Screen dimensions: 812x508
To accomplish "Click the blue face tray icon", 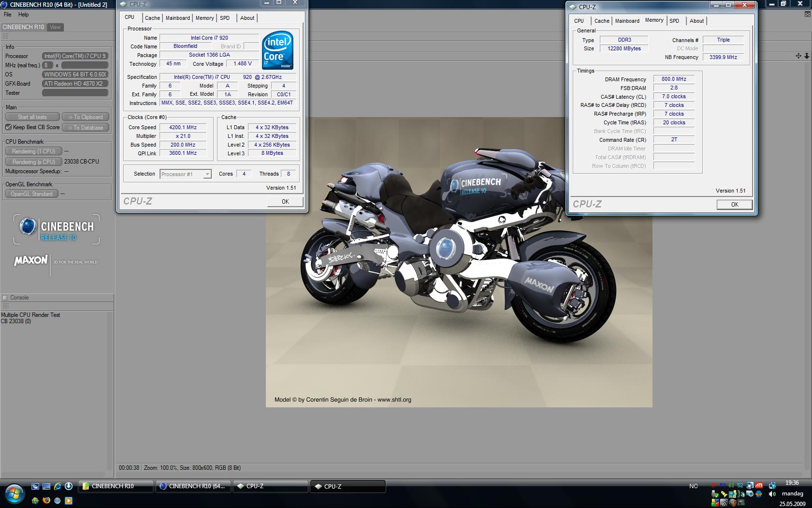I will [759, 494].
